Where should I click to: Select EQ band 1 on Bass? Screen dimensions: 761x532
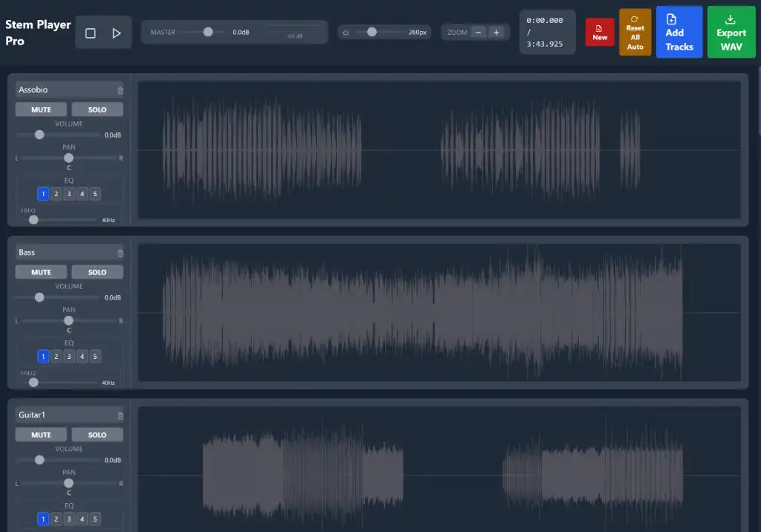point(43,357)
